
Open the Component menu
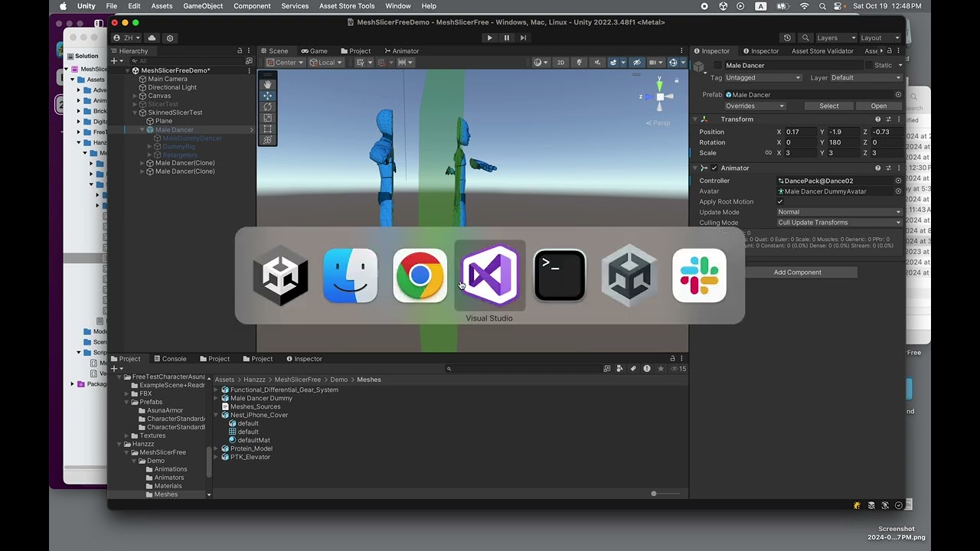point(252,6)
